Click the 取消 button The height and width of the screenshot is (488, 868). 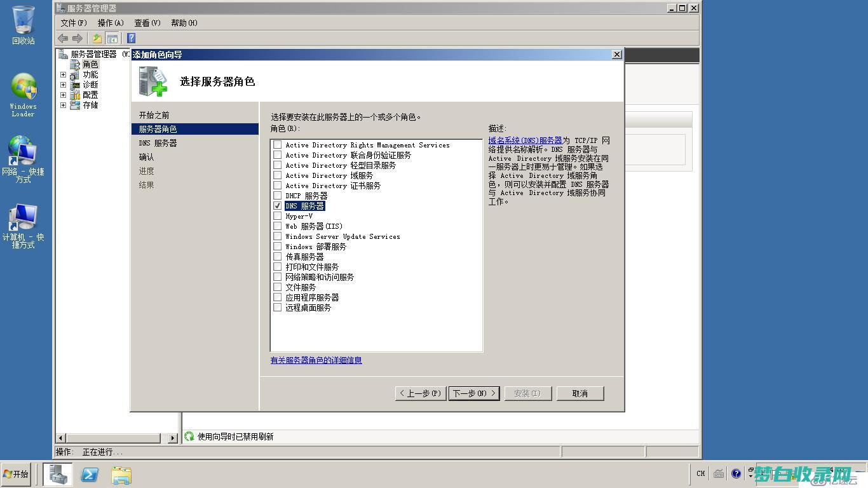tap(580, 393)
